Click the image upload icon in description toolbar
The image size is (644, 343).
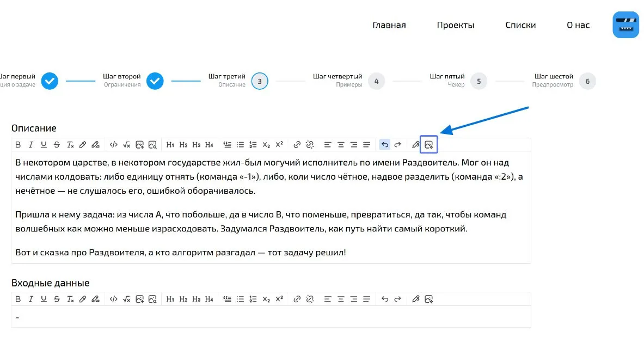pos(139,144)
